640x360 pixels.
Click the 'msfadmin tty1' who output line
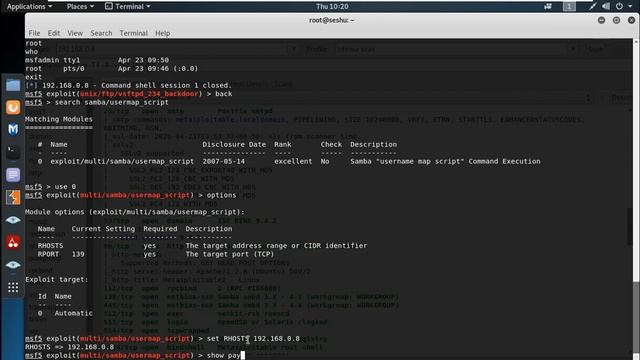pyautogui.click(x=97, y=60)
